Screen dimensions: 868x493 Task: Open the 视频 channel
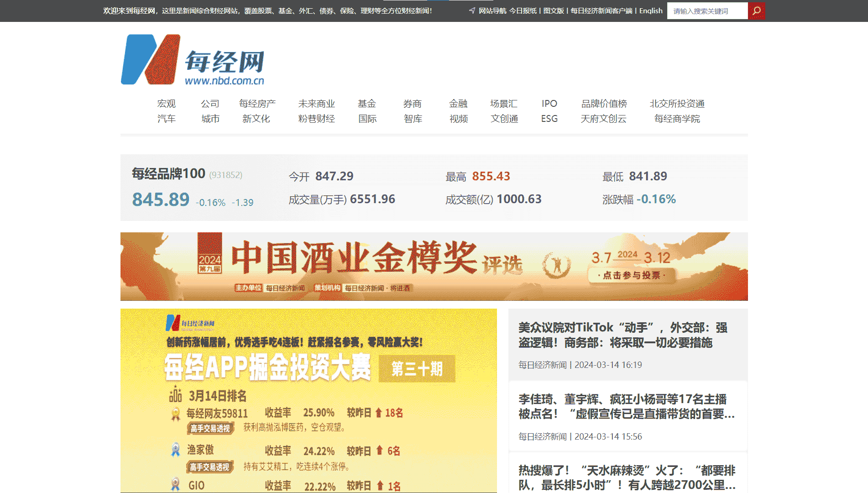coord(459,119)
